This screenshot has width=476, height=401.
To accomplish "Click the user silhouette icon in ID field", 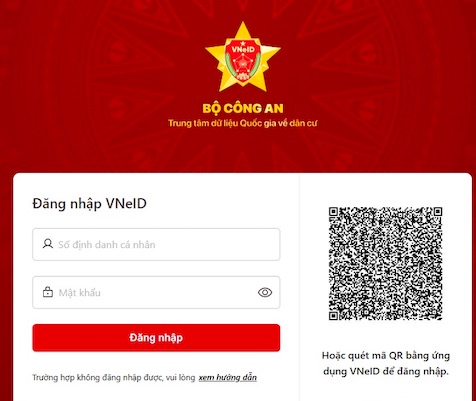I will point(48,244).
